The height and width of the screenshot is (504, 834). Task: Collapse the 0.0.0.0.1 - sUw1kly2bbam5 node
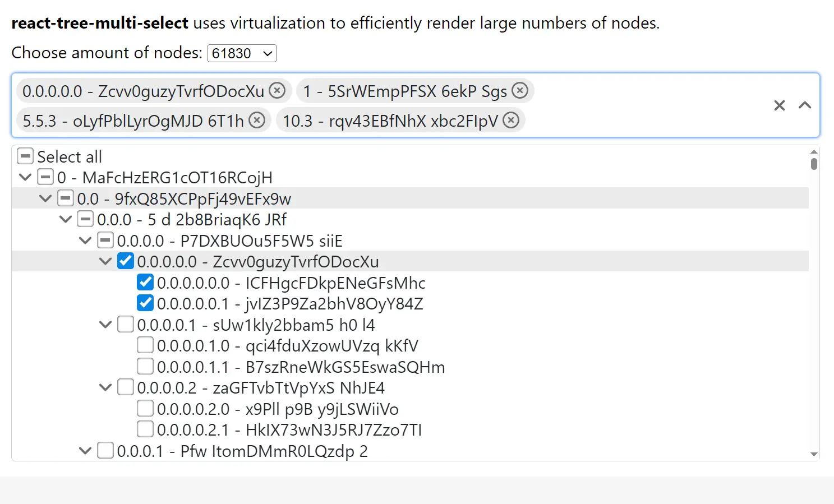click(x=105, y=325)
